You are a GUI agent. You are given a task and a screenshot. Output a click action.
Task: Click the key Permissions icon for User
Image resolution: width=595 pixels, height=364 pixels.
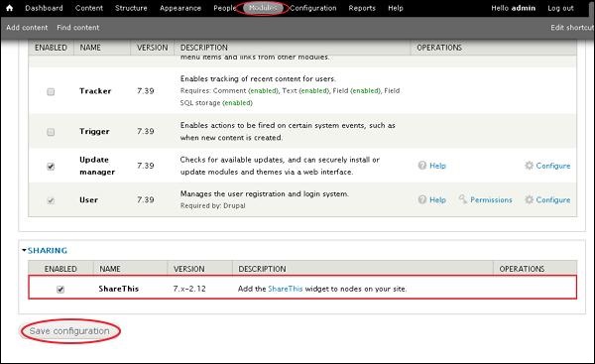tap(462, 199)
